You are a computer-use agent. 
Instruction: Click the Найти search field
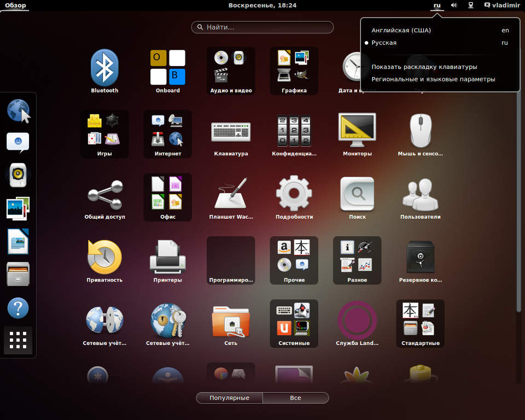(262, 27)
